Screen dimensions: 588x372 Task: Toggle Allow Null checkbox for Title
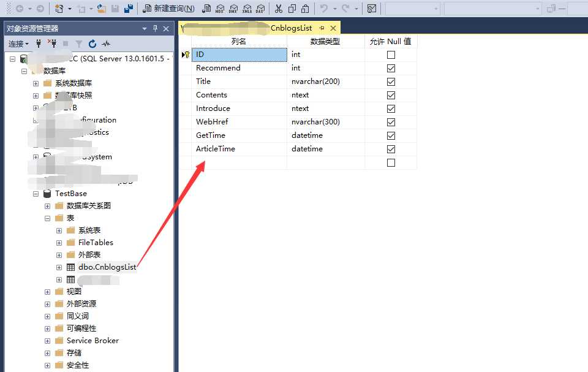(x=391, y=82)
